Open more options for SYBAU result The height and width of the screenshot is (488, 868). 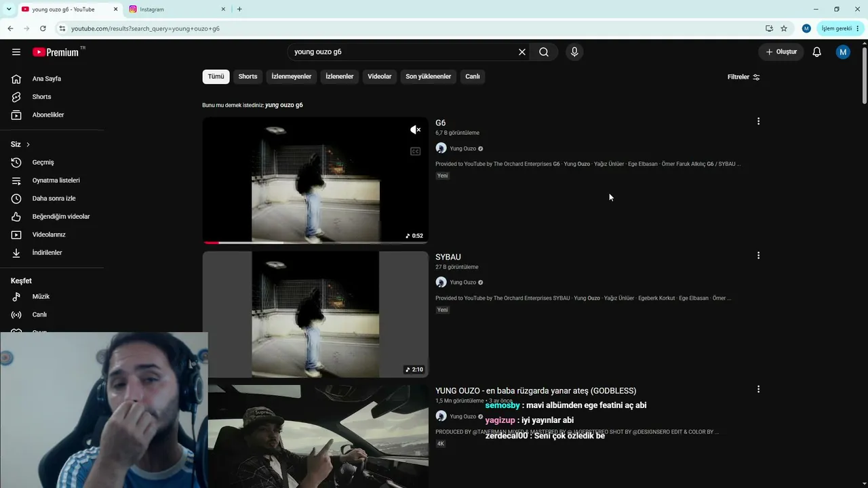[x=758, y=256]
